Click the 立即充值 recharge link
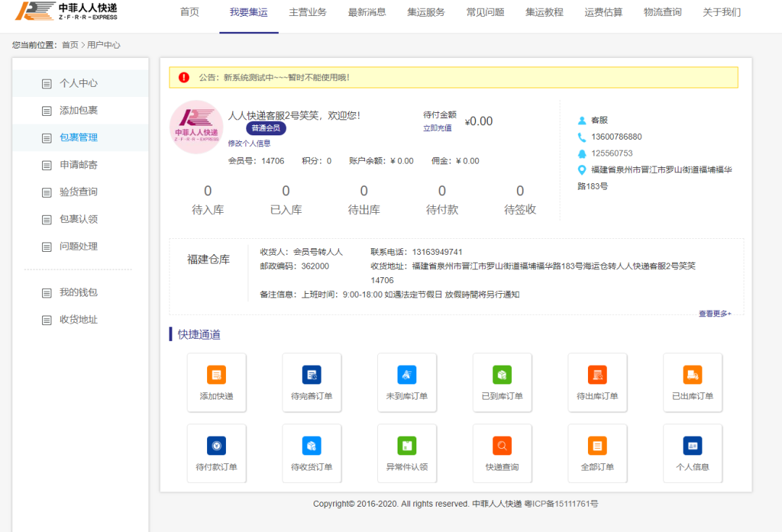The width and height of the screenshot is (782, 532). (437, 128)
